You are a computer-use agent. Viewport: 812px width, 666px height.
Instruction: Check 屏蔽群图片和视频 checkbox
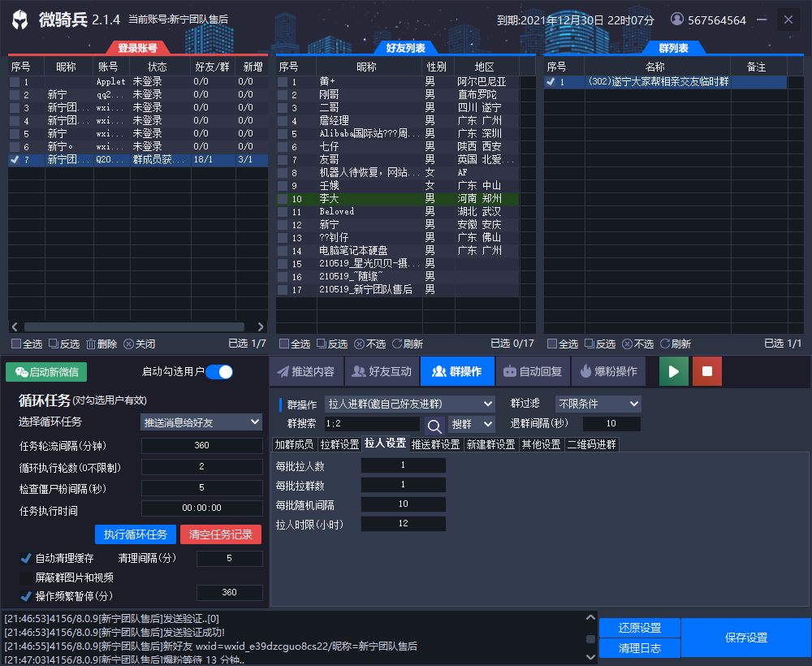(25, 577)
